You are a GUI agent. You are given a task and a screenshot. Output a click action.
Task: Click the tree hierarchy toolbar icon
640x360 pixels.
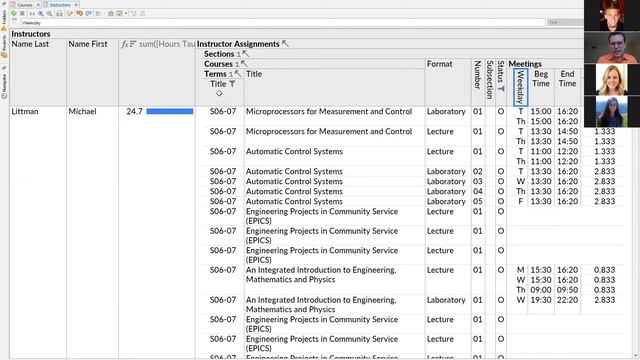coord(98,13)
